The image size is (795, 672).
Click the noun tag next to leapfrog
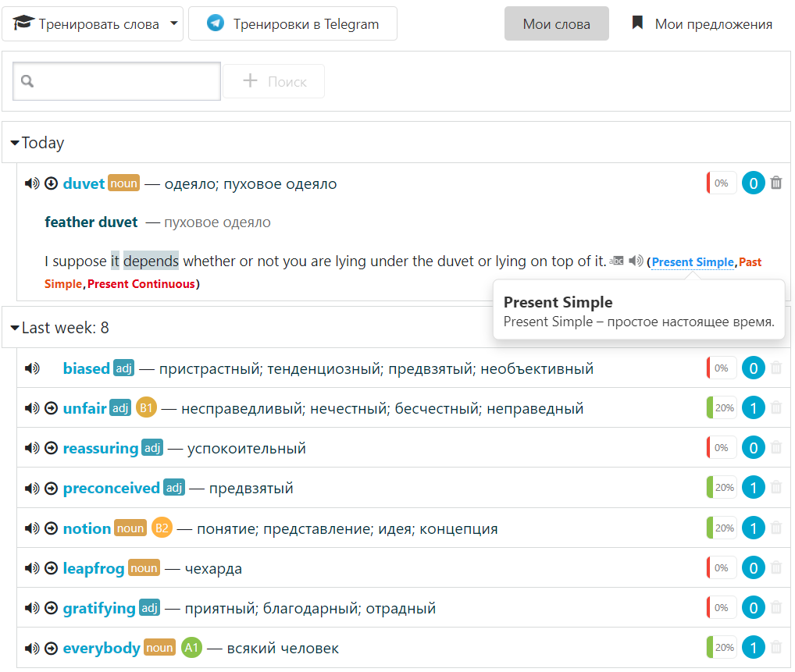tap(144, 568)
